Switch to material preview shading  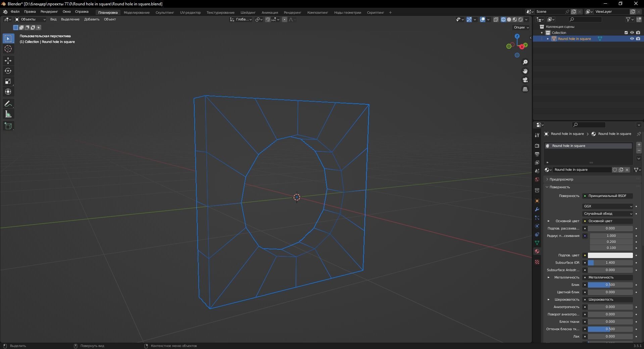(515, 19)
